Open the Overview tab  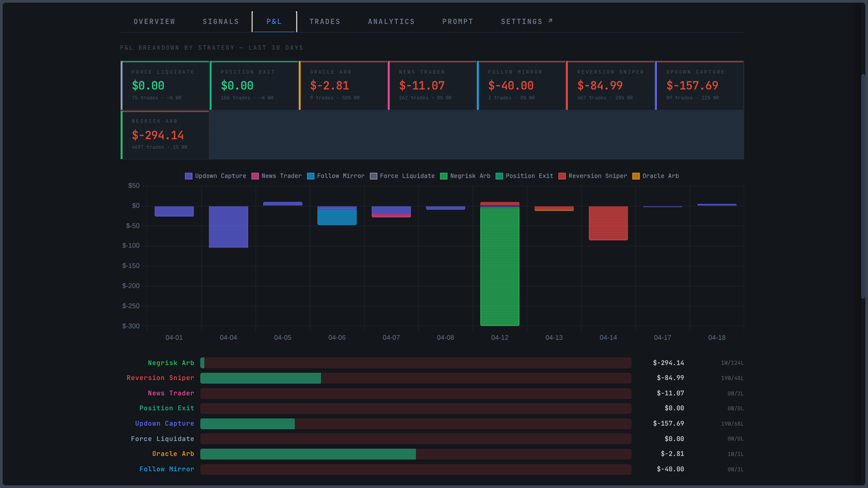154,22
